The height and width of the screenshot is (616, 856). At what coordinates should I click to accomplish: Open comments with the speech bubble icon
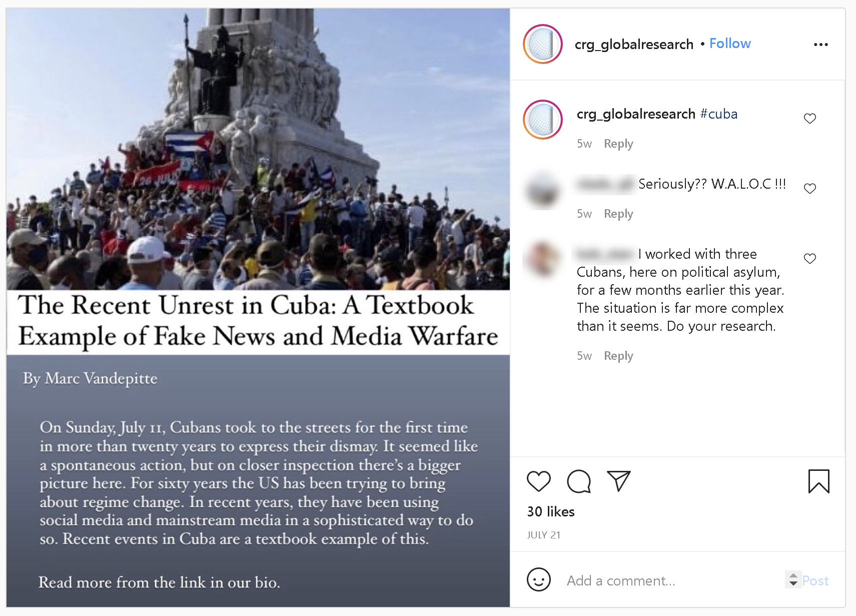pyautogui.click(x=579, y=481)
